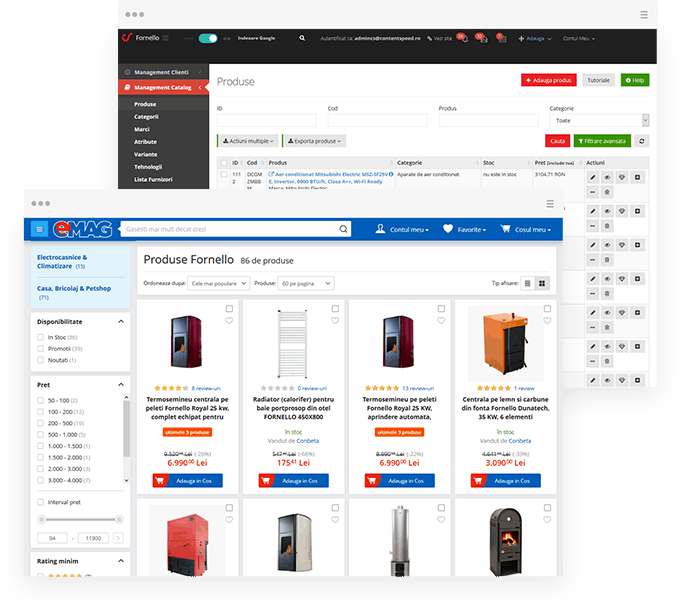This screenshot has width=681, height=608.
Task: Tick the Promotii checkbox
Action: [x=41, y=349]
